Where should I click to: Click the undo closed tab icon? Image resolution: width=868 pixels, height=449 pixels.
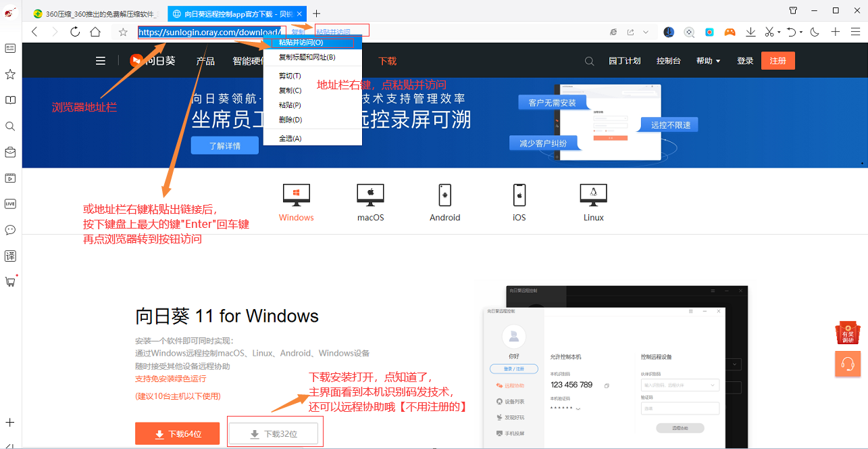(x=792, y=32)
